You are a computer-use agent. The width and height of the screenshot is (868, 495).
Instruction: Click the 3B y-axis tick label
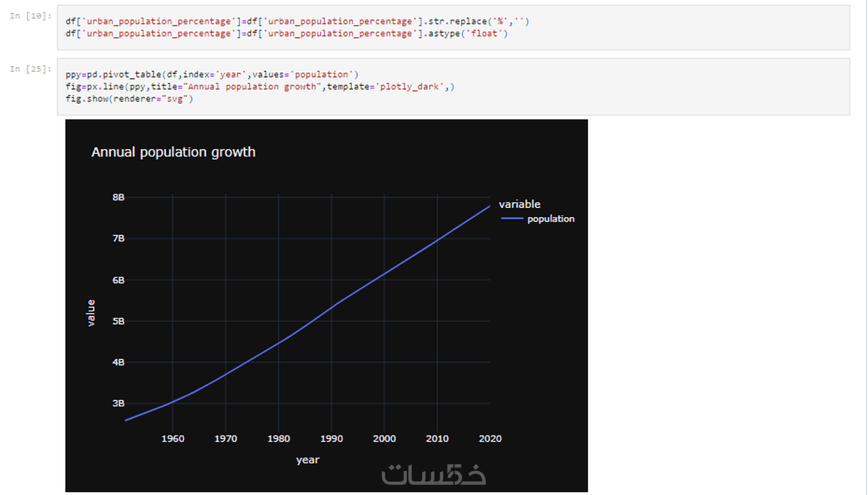118,403
